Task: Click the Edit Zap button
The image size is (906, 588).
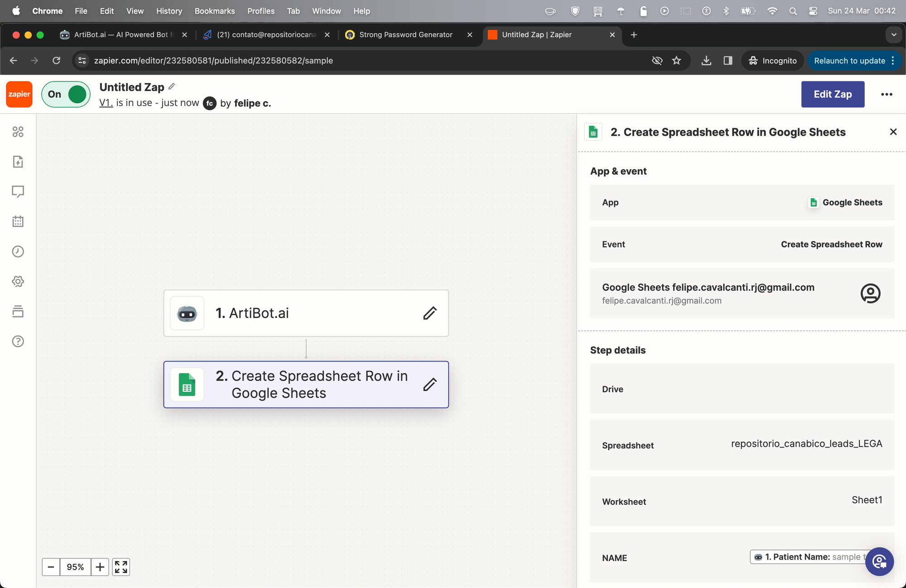Action: coord(833,94)
